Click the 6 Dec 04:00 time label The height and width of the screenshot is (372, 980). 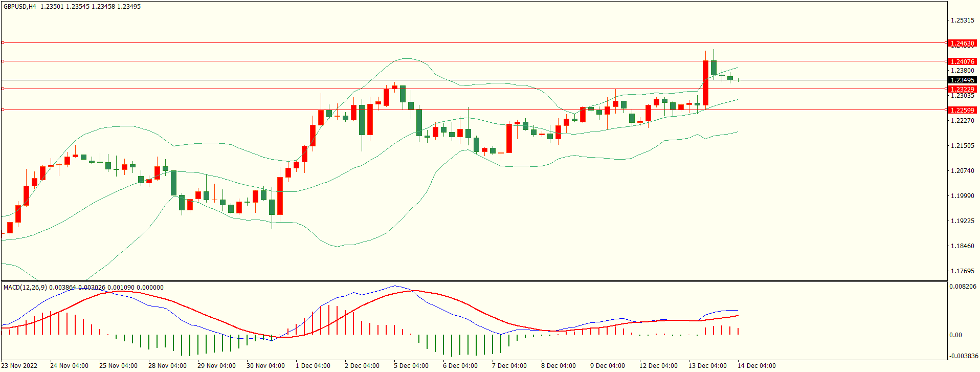pyautogui.click(x=460, y=365)
